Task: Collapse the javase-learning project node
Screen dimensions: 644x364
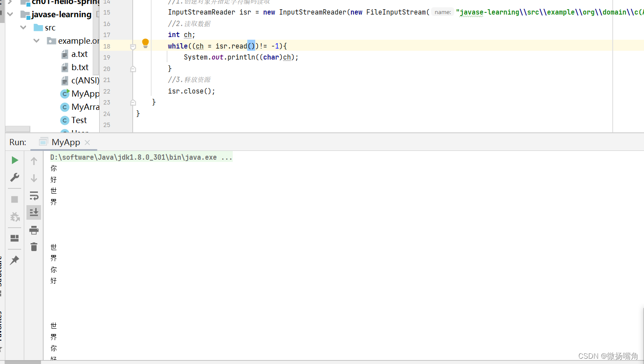Action: 10,14
